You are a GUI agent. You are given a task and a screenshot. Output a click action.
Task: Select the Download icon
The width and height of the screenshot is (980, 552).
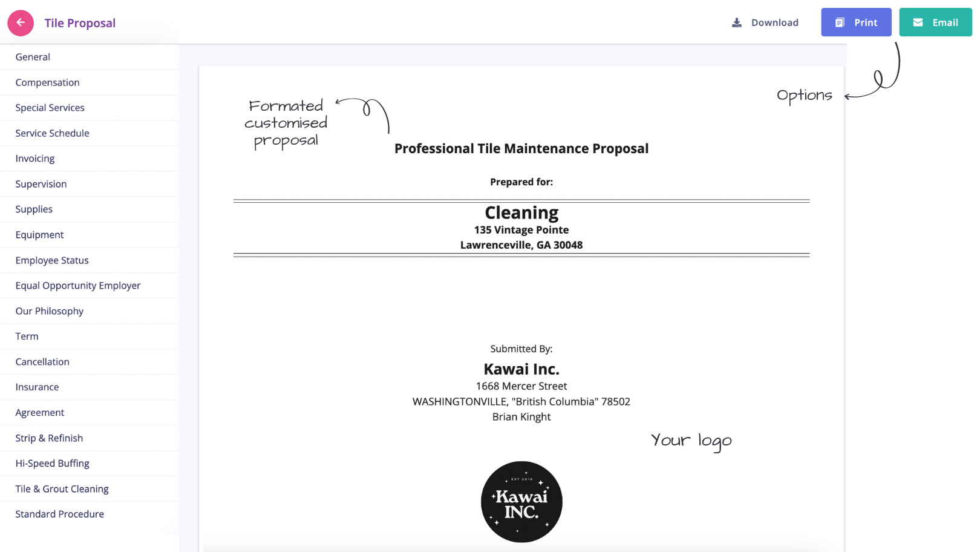coord(737,22)
